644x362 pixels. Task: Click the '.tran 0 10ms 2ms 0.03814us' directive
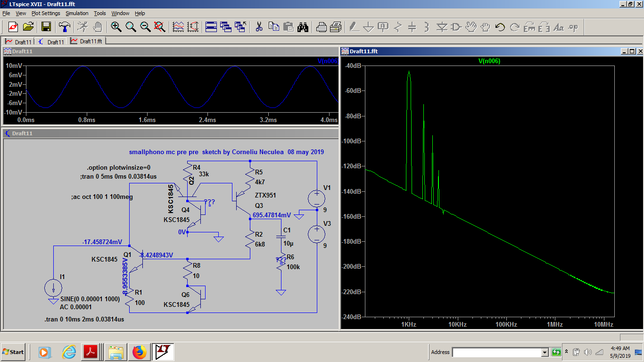tap(84, 320)
